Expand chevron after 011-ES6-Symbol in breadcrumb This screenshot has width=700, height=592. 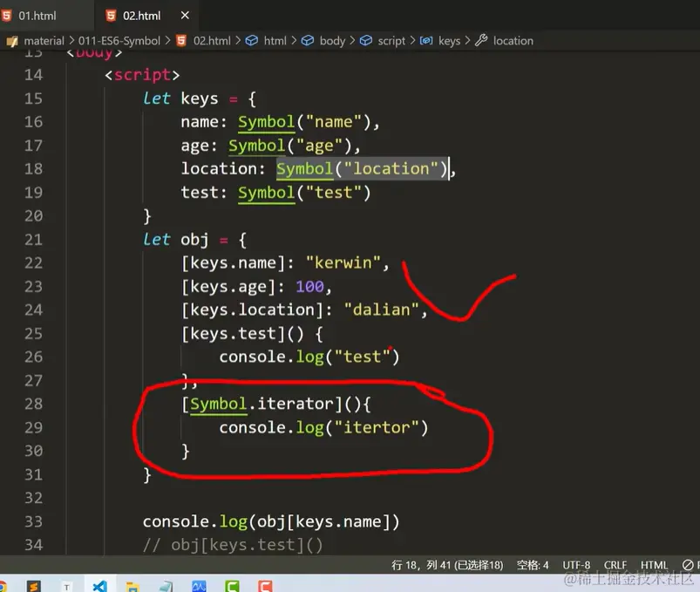pyautogui.click(x=168, y=41)
